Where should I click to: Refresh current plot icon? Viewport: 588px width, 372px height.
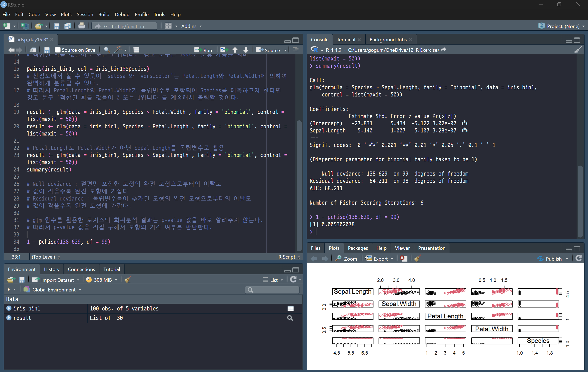(579, 258)
